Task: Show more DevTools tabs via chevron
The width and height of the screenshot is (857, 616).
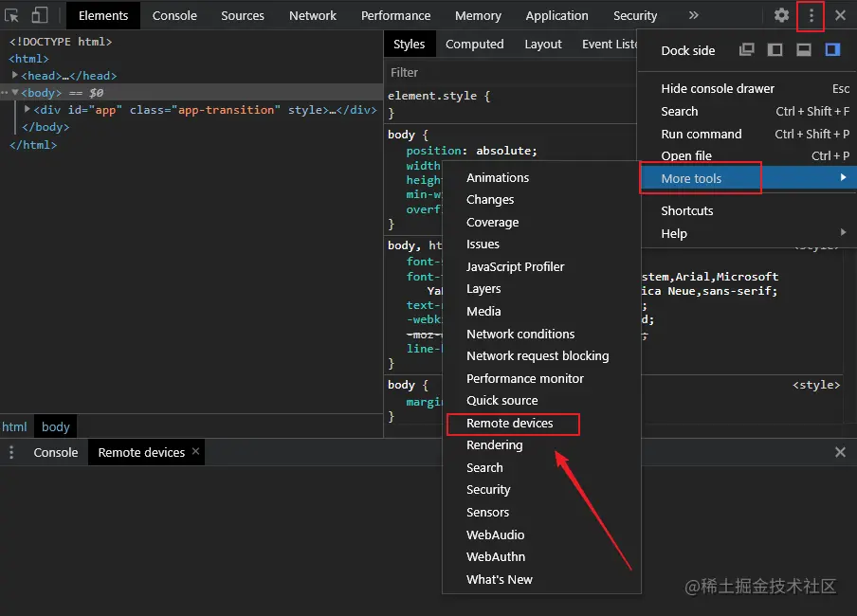Action: [x=693, y=15]
